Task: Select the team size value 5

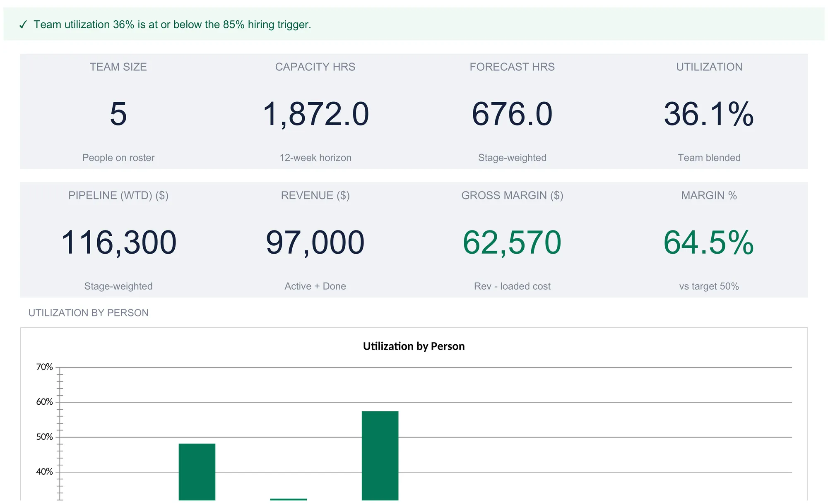Action: point(118,114)
